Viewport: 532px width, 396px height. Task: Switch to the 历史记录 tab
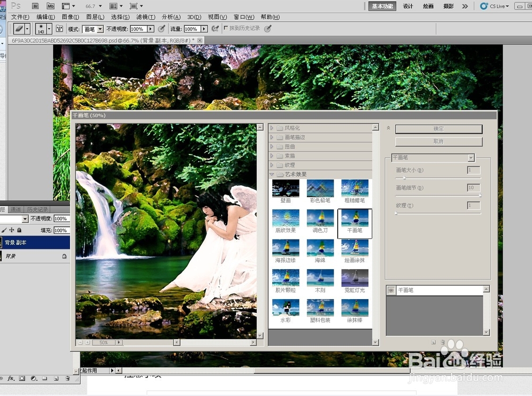click(x=37, y=209)
